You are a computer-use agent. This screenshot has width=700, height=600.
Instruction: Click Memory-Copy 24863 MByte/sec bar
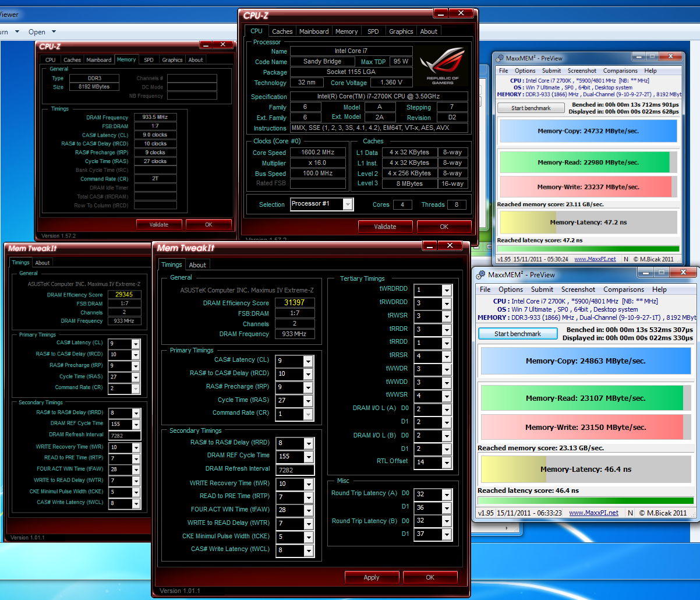pyautogui.click(x=585, y=361)
